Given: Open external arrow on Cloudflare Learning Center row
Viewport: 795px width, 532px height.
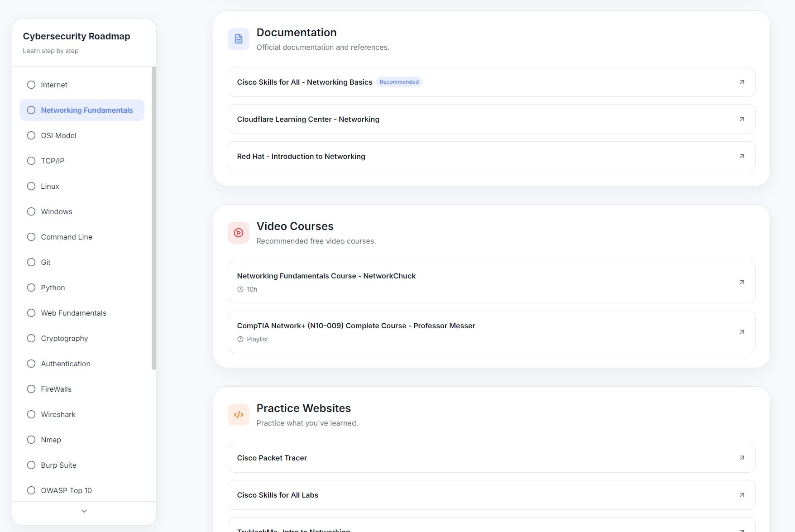Looking at the screenshot, I should (x=742, y=119).
